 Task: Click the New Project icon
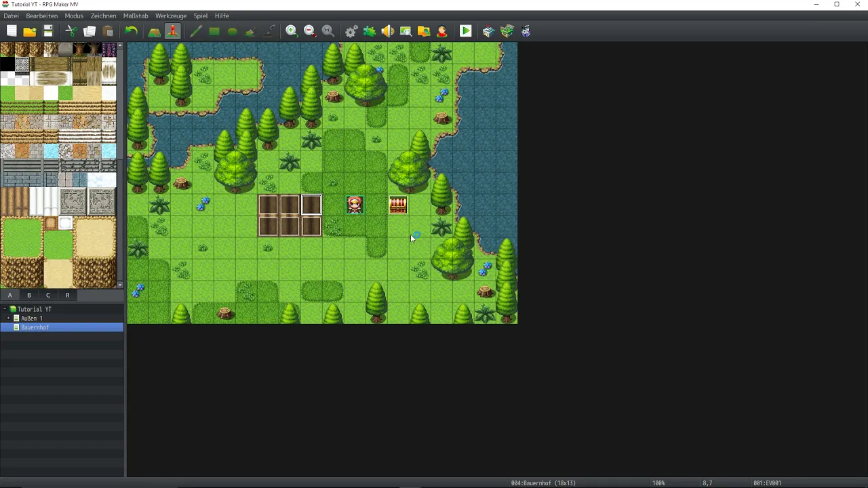pyautogui.click(x=12, y=31)
